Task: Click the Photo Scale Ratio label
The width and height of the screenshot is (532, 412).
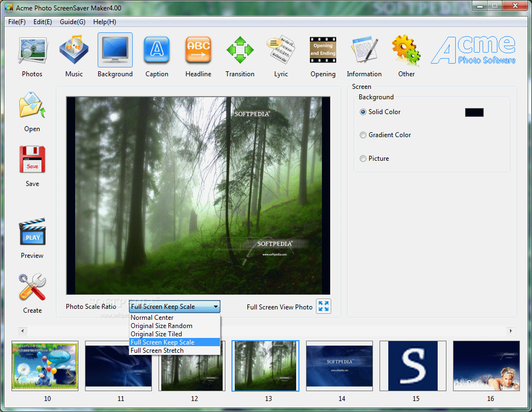Action: click(x=91, y=307)
